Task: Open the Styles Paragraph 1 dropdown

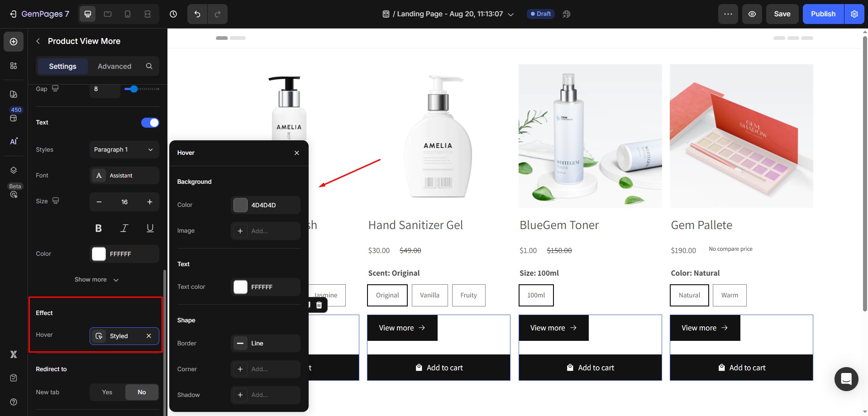Action: pyautogui.click(x=124, y=149)
